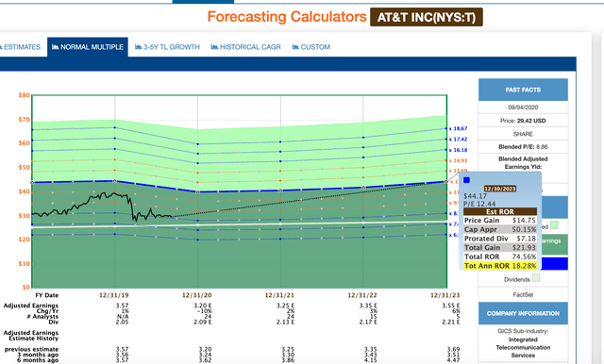Click the Total Gain $21.93 row
604x364 pixels.
[x=500, y=247]
